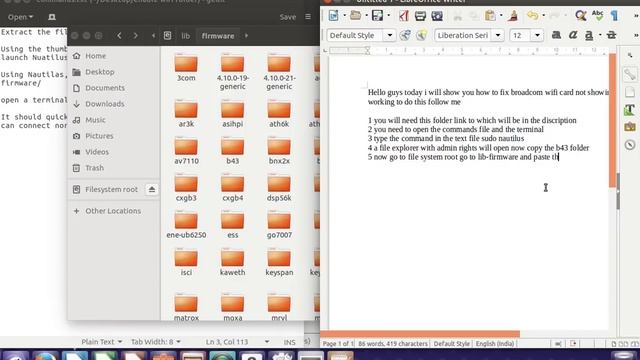Image resolution: width=640 pixels, height=360 pixels.
Task: Export document directly as PDF
Action: (x=404, y=16)
